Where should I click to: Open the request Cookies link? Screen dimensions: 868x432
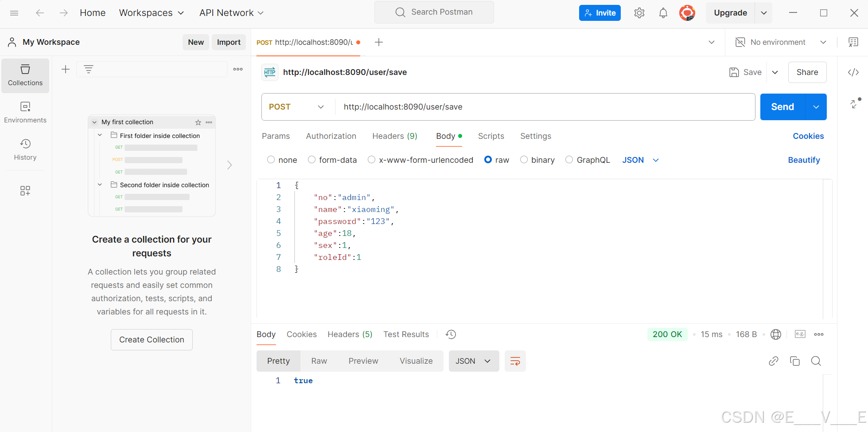[808, 136]
